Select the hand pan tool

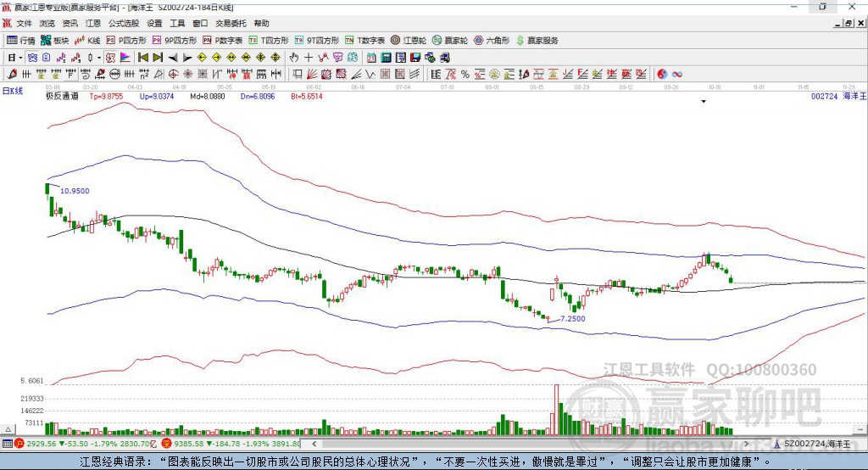tap(294, 58)
